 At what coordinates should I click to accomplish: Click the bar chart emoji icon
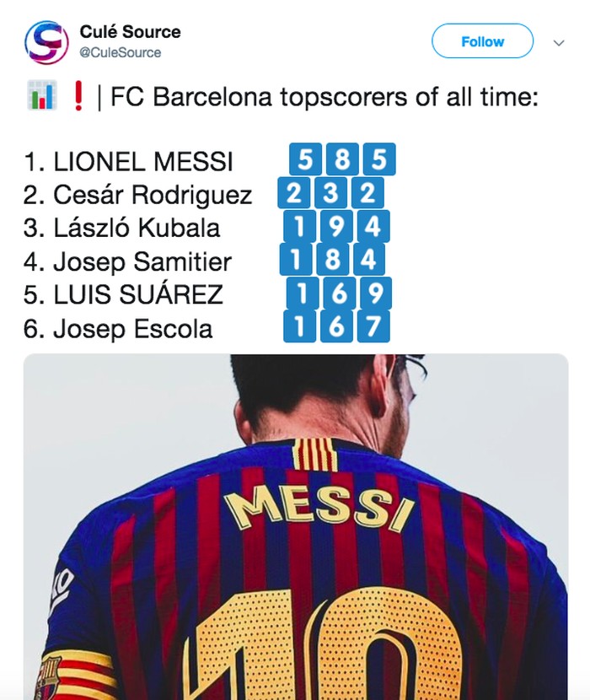click(40, 98)
